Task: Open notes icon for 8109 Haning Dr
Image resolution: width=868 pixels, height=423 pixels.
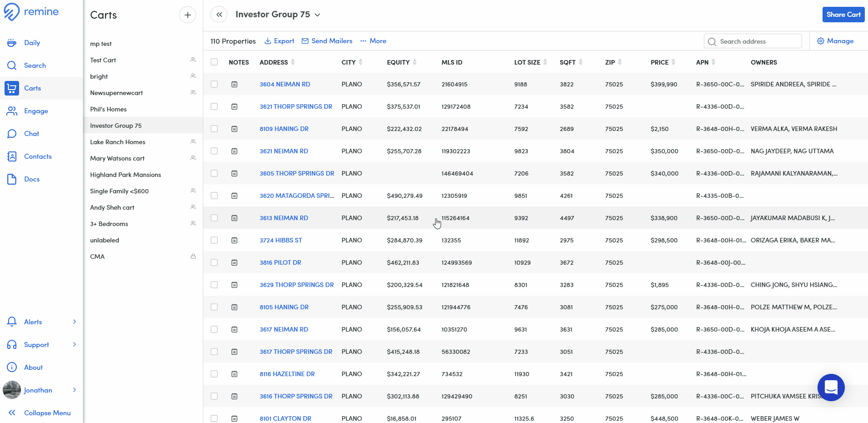Action: click(234, 129)
